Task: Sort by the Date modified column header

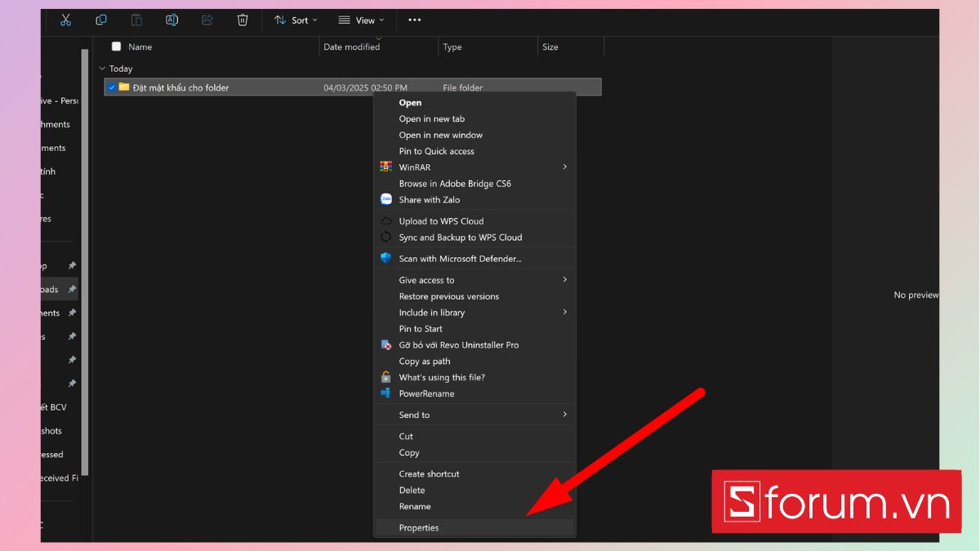Action: pyautogui.click(x=351, y=47)
